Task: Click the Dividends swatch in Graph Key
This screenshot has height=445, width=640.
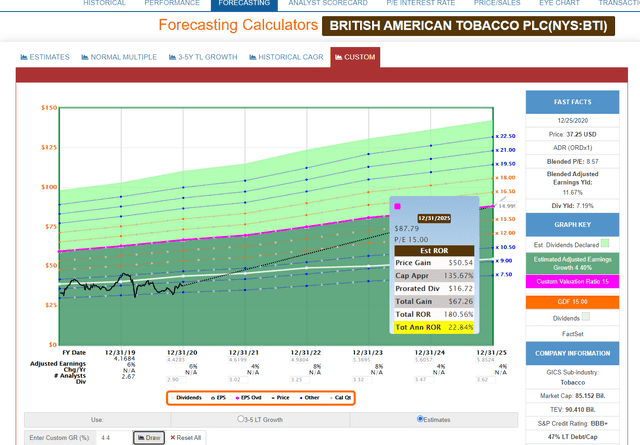Action: [586, 316]
